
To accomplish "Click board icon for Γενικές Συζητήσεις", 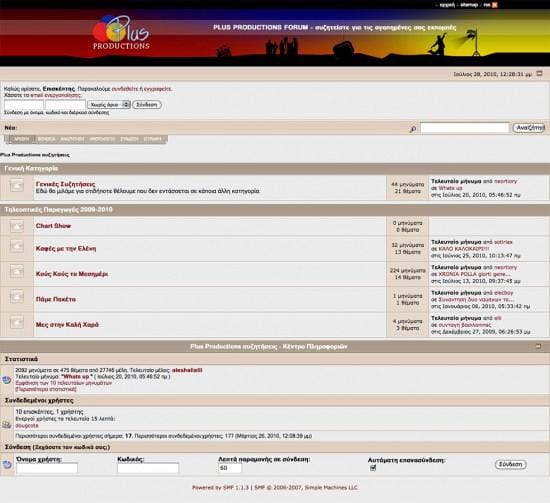I will (x=16, y=186).
